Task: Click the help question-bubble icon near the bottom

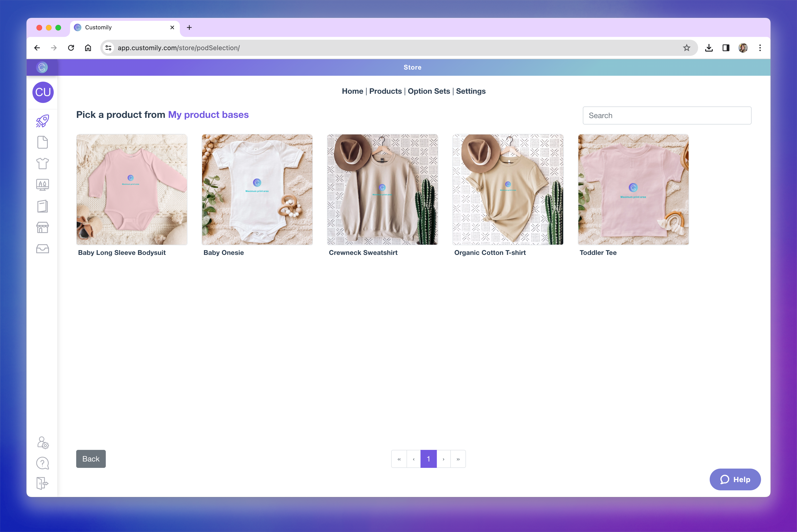Action: pyautogui.click(x=42, y=463)
